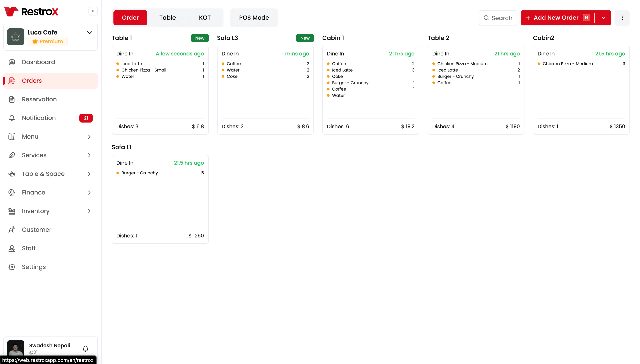Open Staff management icon
This screenshot has height=364, width=640.
click(x=12, y=248)
